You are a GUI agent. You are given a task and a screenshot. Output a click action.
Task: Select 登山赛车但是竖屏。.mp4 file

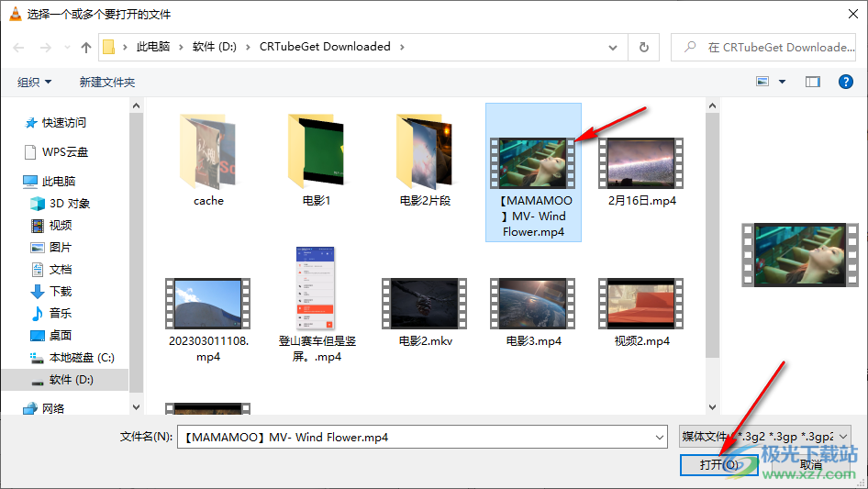pos(317,305)
